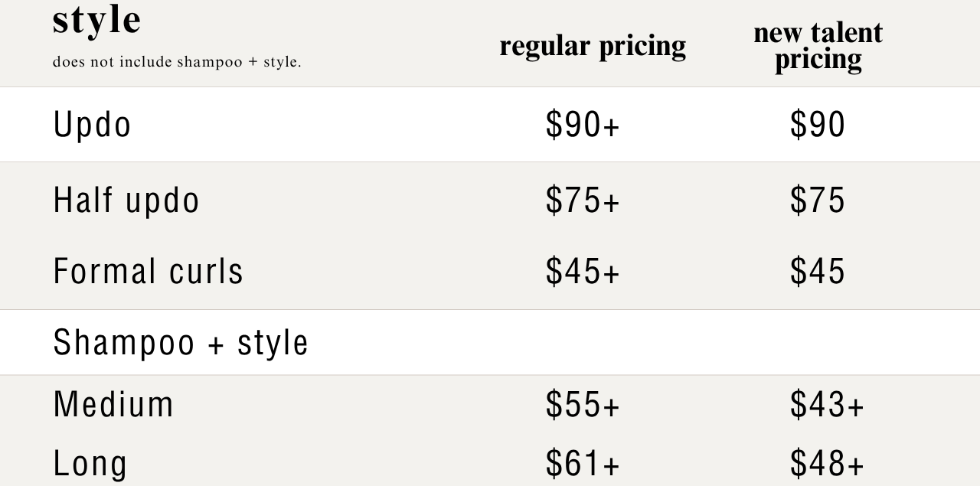
Task: Click the Medium length service label
Action: click(113, 404)
